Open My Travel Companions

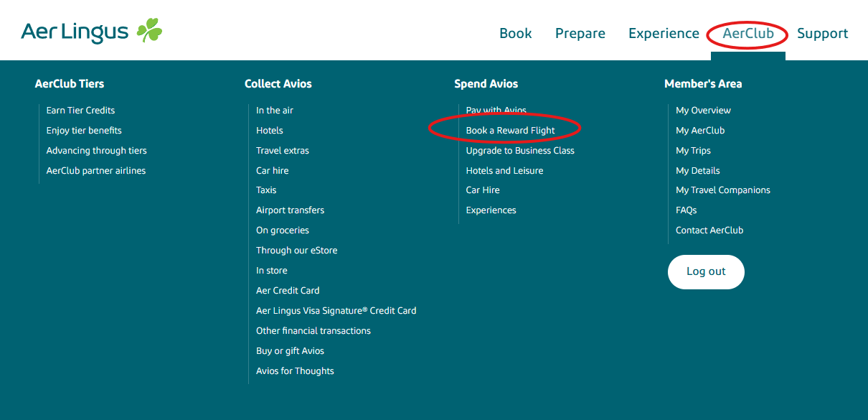pos(723,190)
